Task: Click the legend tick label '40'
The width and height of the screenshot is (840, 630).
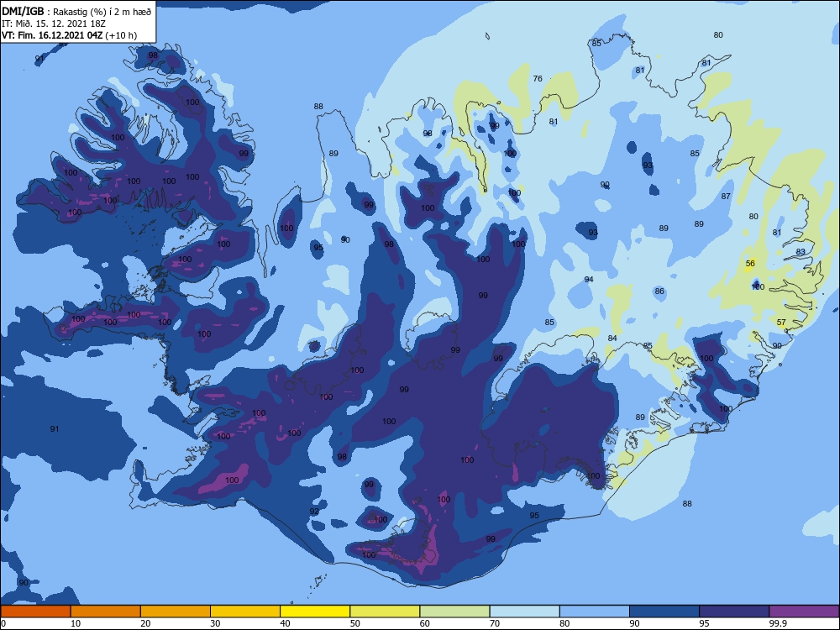Action: pos(285,623)
